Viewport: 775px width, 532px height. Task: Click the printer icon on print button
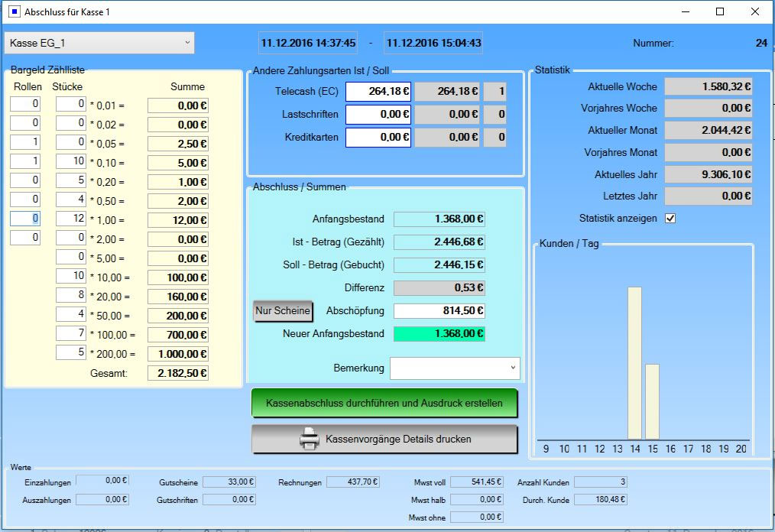(308, 440)
